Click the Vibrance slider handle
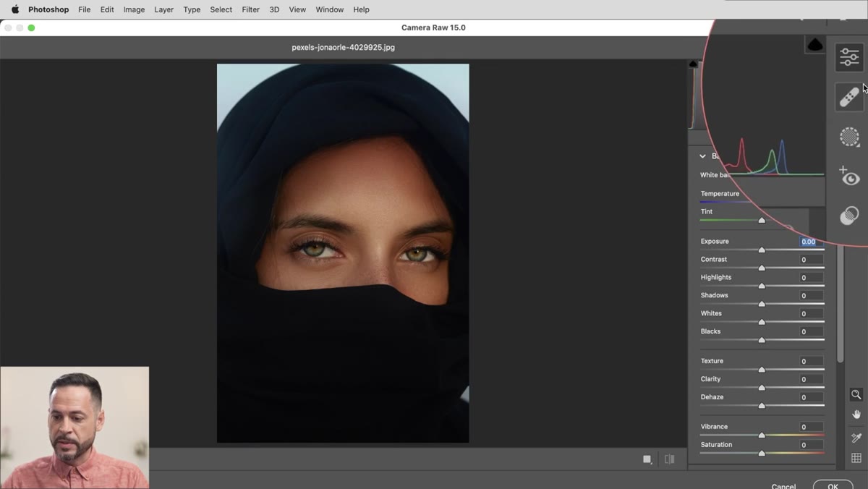Image resolution: width=868 pixels, height=489 pixels. (x=762, y=435)
